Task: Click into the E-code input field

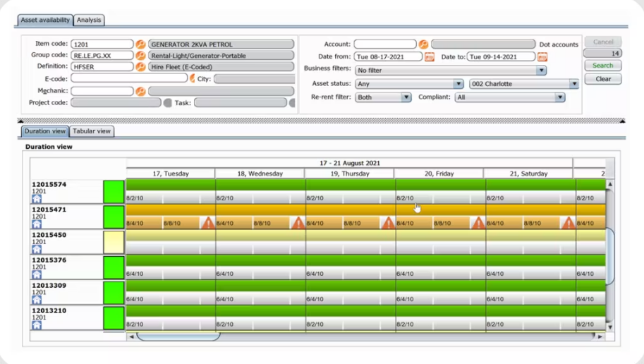Action: point(128,79)
